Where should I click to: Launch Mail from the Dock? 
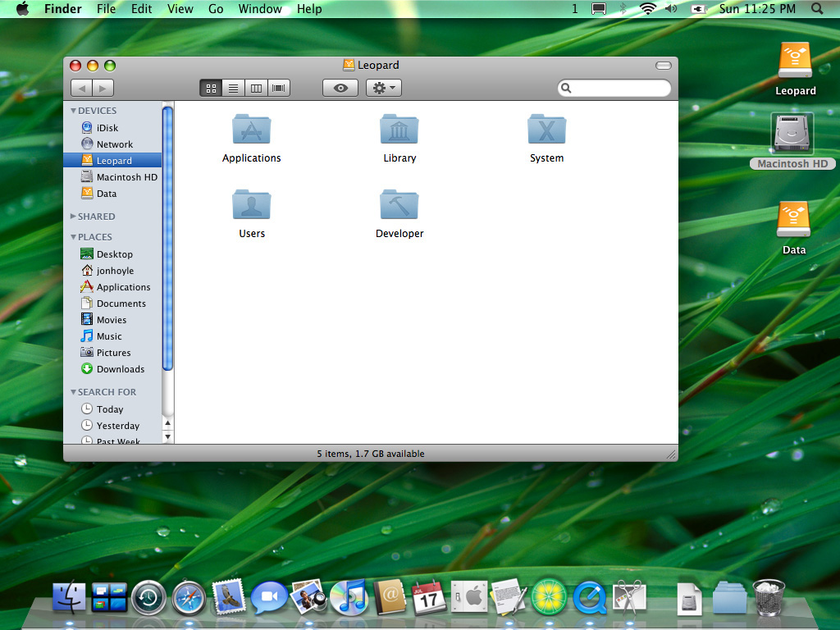click(229, 596)
